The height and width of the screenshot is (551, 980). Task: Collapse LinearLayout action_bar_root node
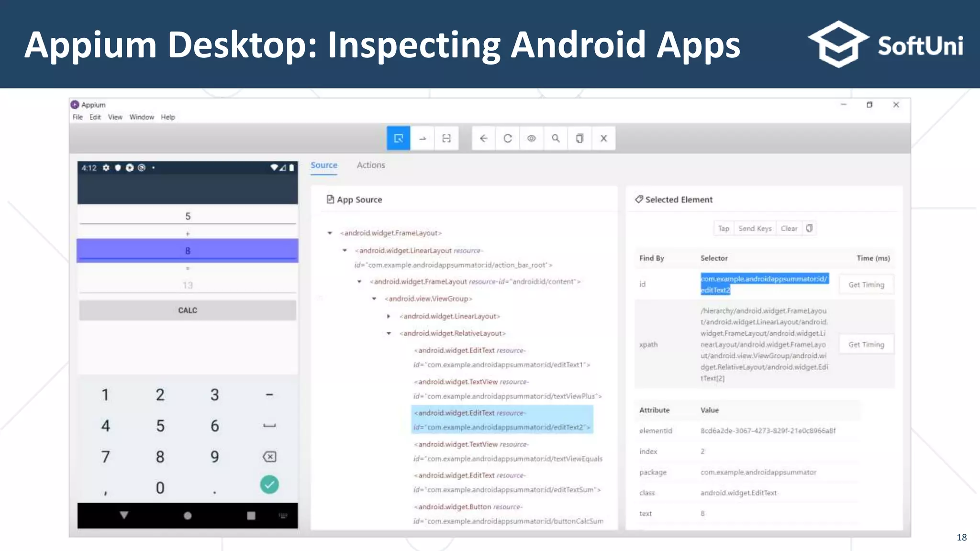[x=345, y=250]
